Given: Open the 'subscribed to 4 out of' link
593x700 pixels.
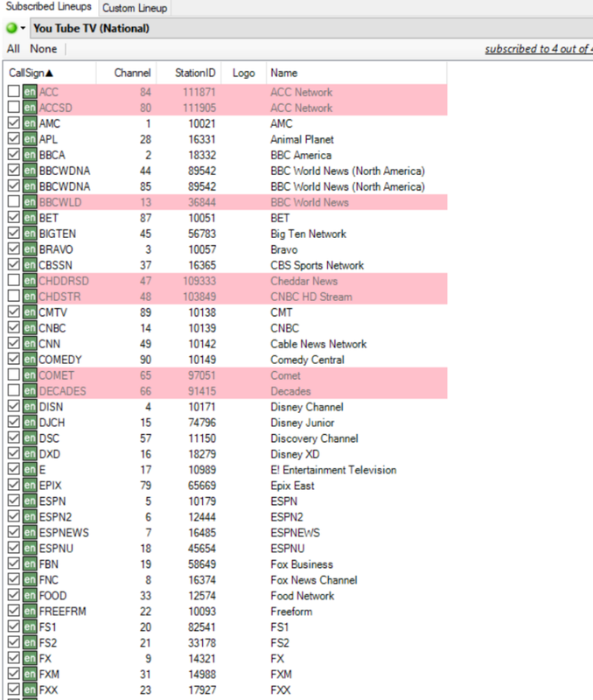Looking at the screenshot, I should pos(539,49).
